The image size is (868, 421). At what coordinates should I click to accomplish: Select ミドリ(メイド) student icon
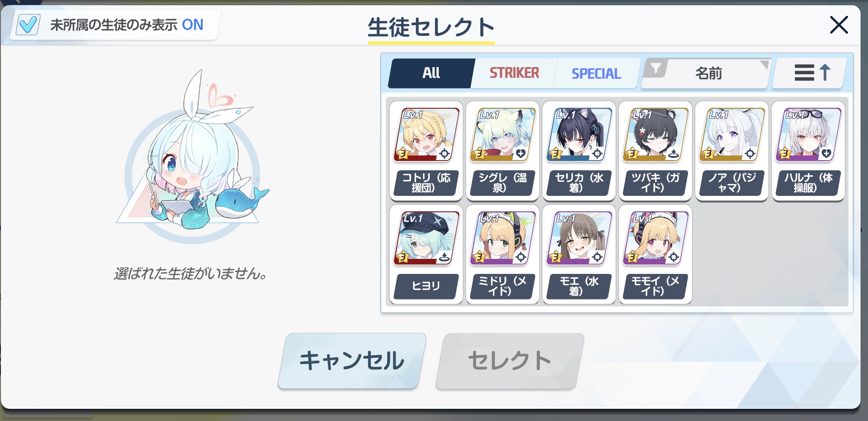tap(502, 254)
